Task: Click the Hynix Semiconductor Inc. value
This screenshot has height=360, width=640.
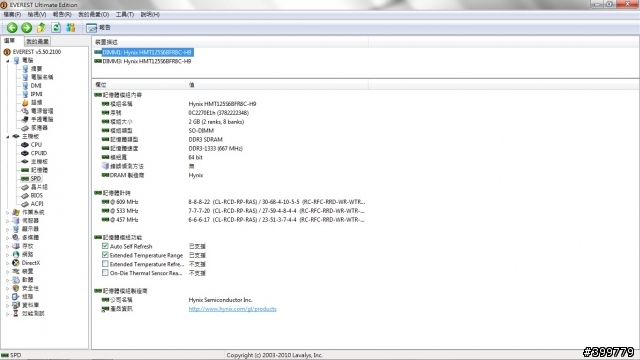Action: tap(220, 300)
